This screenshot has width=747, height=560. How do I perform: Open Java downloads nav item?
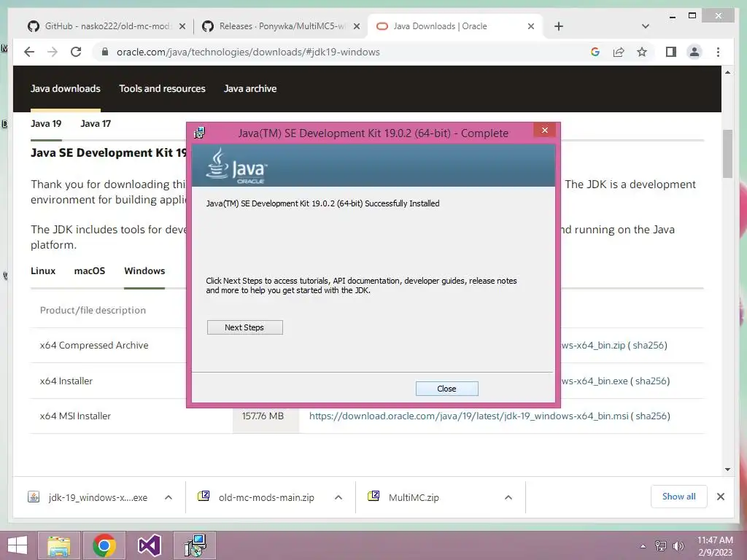point(65,88)
